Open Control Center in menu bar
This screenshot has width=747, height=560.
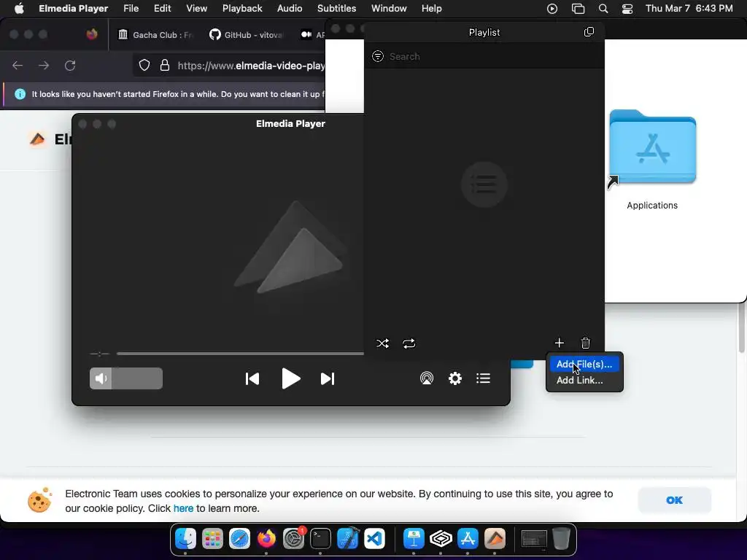[x=627, y=9]
